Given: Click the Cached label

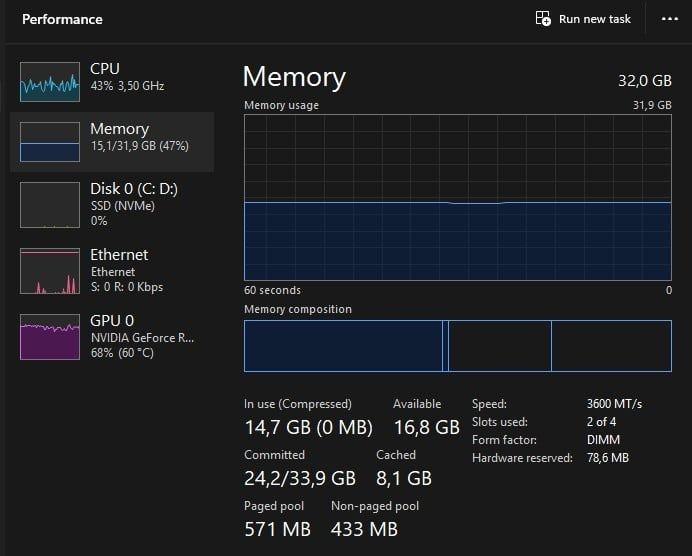Looking at the screenshot, I should click(396, 455).
